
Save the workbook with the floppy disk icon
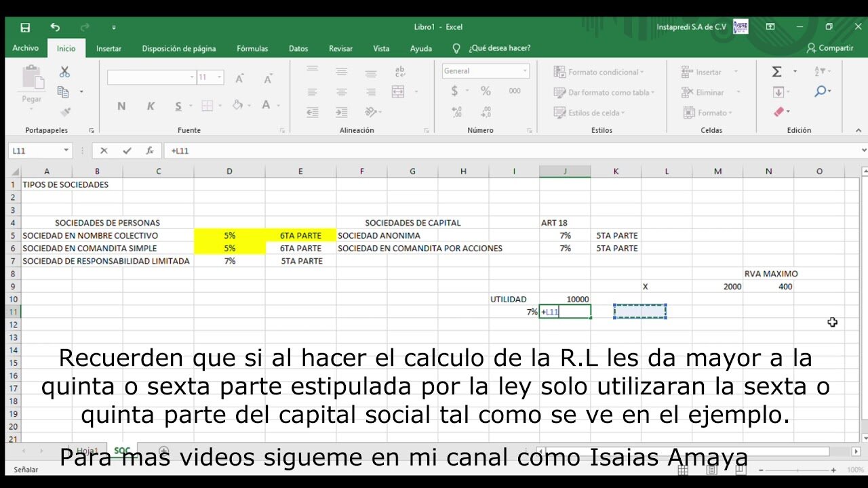coord(25,27)
